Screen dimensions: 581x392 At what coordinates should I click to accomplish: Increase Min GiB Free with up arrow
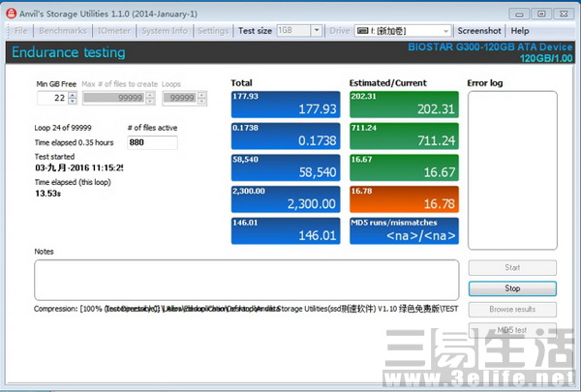[73, 95]
